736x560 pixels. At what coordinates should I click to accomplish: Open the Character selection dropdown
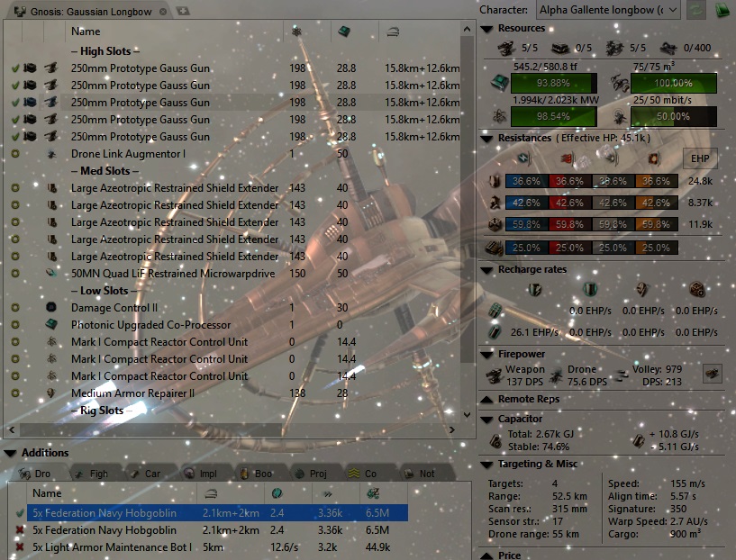click(x=608, y=10)
